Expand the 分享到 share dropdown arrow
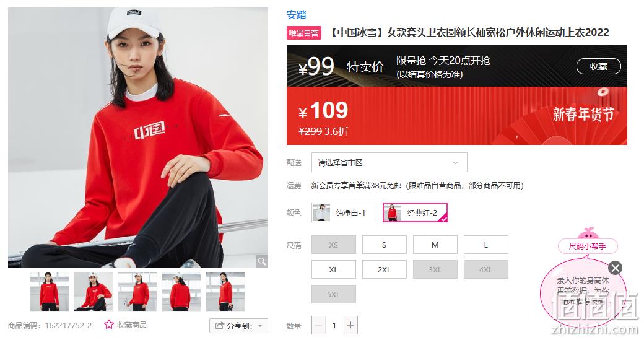This screenshot has width=644, height=340. click(x=260, y=326)
